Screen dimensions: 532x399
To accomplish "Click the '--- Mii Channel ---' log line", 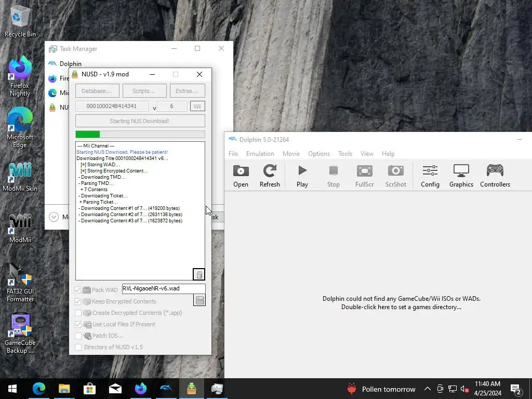I will coord(96,146).
